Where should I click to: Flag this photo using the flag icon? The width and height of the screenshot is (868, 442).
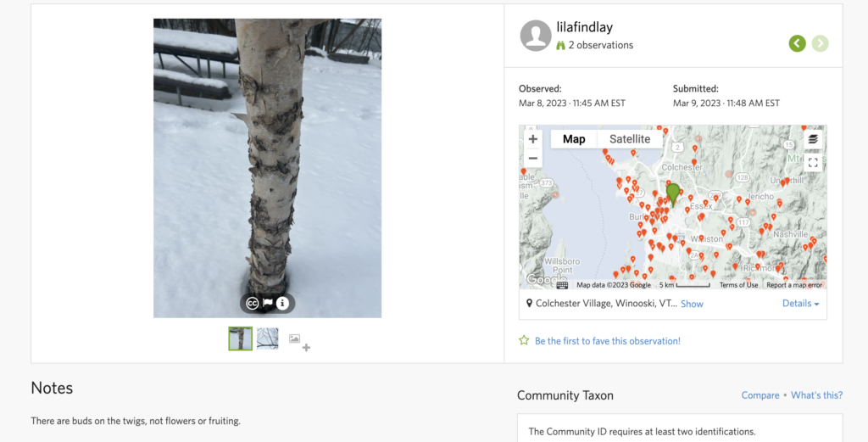268,303
